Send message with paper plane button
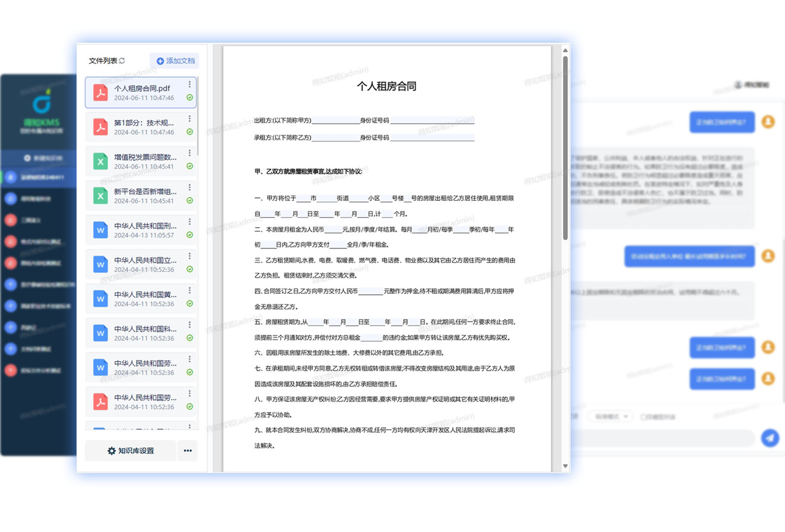785x532 pixels. click(x=770, y=438)
